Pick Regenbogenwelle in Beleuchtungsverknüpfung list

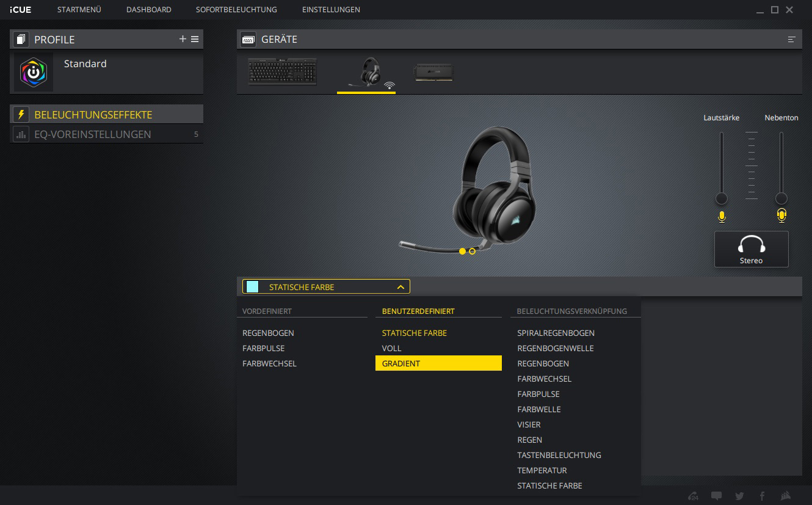click(x=555, y=348)
